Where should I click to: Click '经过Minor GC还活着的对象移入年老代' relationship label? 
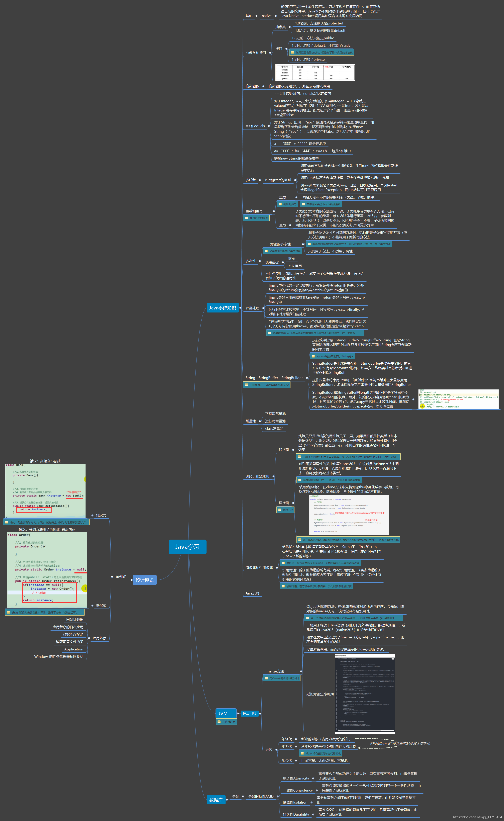[x=400, y=744]
